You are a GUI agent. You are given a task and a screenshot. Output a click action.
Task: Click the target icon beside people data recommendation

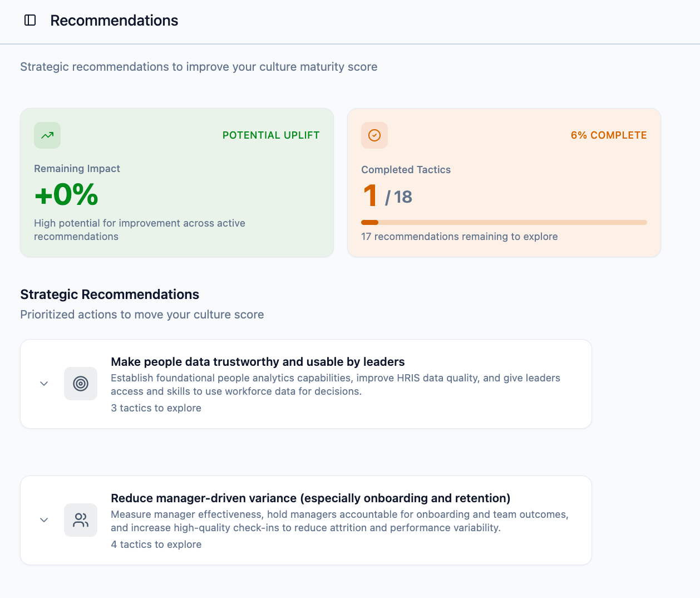(x=81, y=384)
